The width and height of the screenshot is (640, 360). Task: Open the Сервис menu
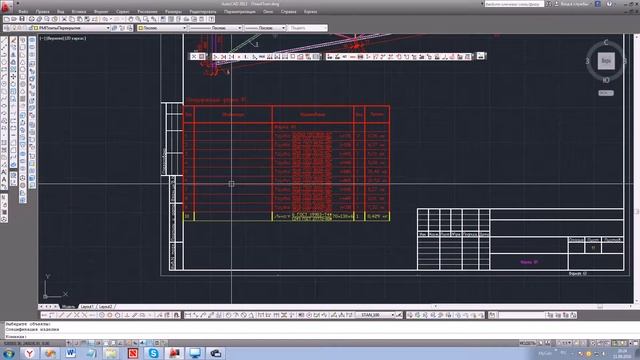point(122,12)
